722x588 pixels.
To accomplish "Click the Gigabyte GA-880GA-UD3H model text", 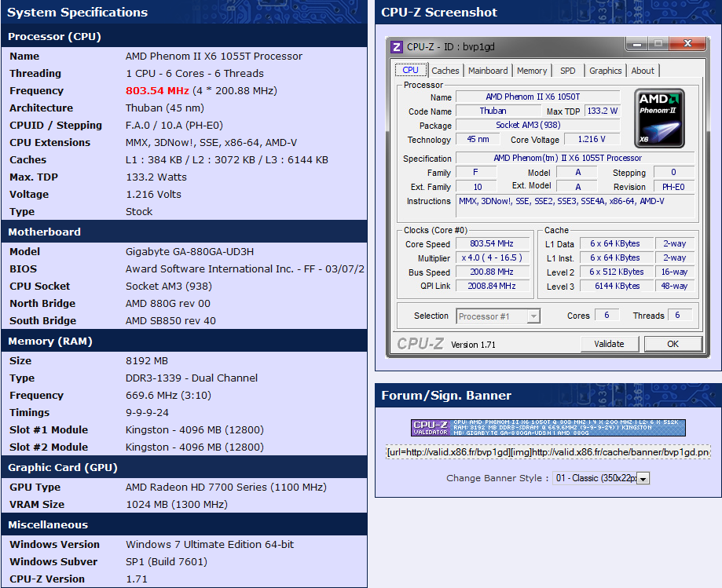I will 189,252.
